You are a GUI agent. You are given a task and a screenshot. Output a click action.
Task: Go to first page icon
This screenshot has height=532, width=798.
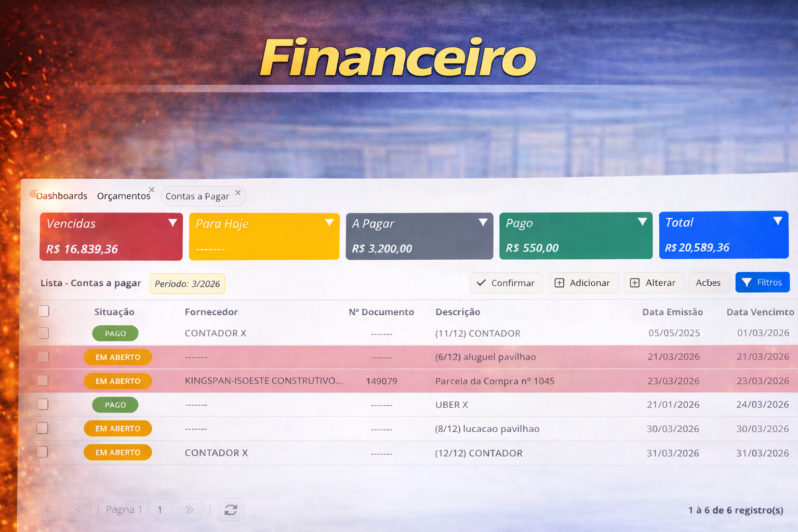[x=48, y=510]
